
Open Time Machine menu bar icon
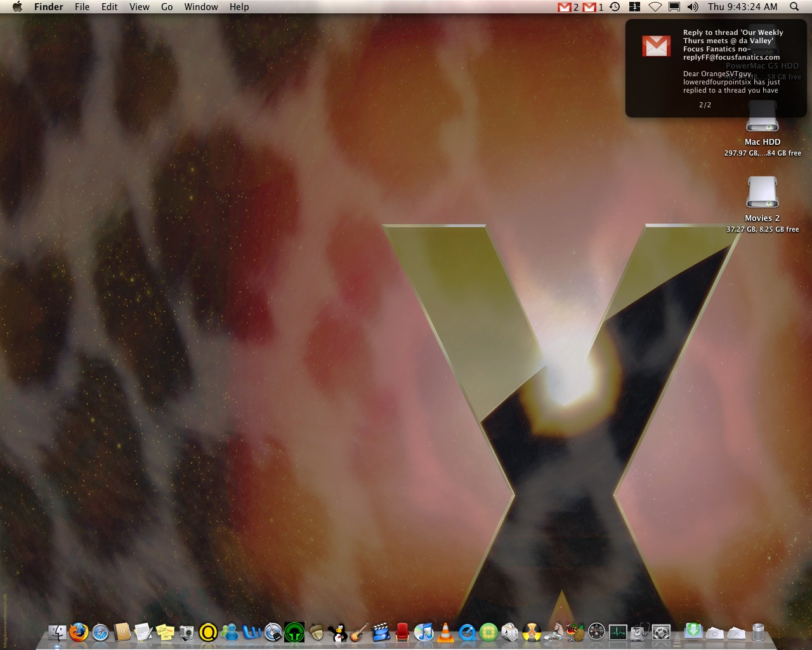[615, 7]
